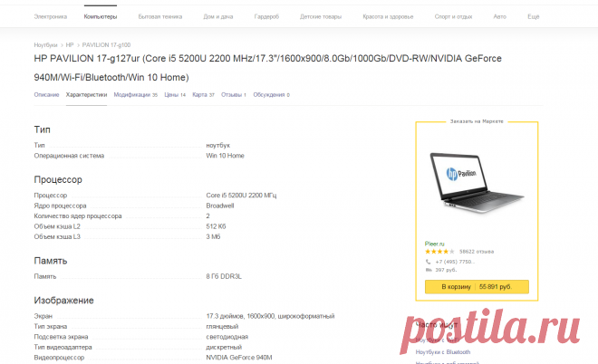Add to cart with В корзину button
Screen dimensions: 598x364
point(477,287)
